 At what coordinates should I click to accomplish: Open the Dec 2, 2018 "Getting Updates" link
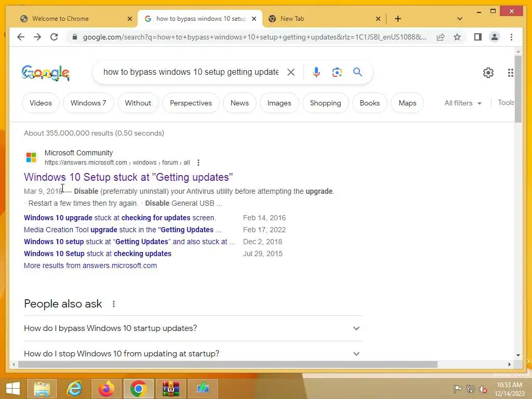[x=129, y=242]
